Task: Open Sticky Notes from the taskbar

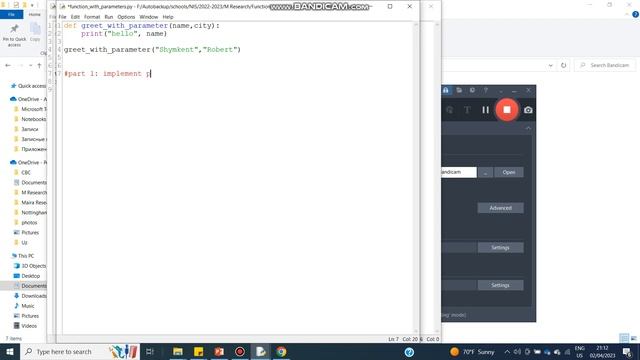Action: pyautogui.click(x=198, y=351)
